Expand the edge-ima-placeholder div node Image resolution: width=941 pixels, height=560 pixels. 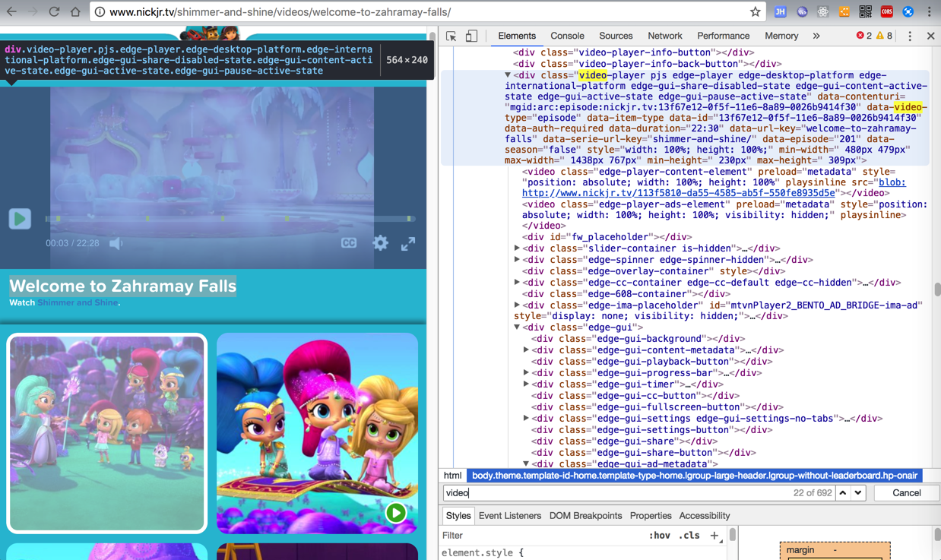(517, 305)
